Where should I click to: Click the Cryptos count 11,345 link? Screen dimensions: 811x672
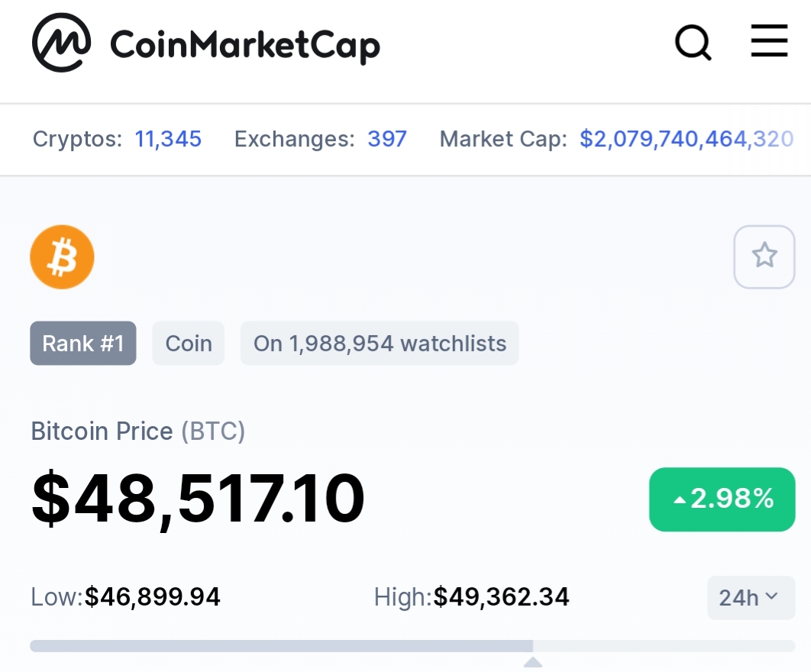click(167, 139)
